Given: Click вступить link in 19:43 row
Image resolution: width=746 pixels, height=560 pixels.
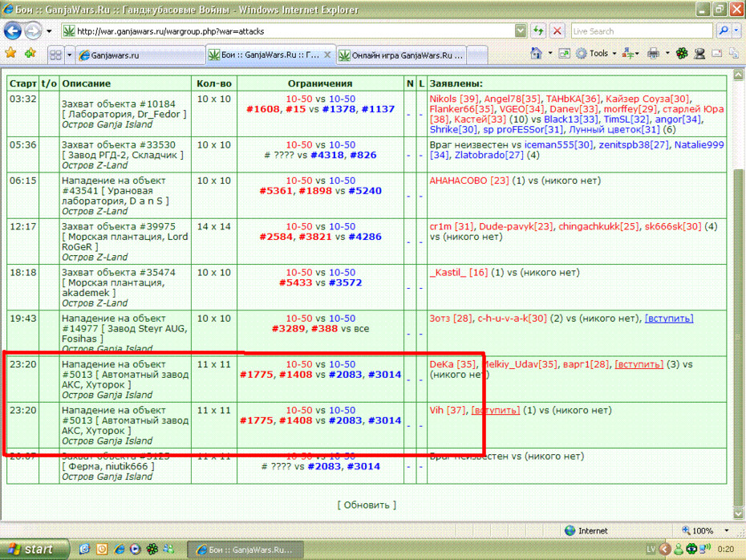Looking at the screenshot, I should [x=668, y=319].
